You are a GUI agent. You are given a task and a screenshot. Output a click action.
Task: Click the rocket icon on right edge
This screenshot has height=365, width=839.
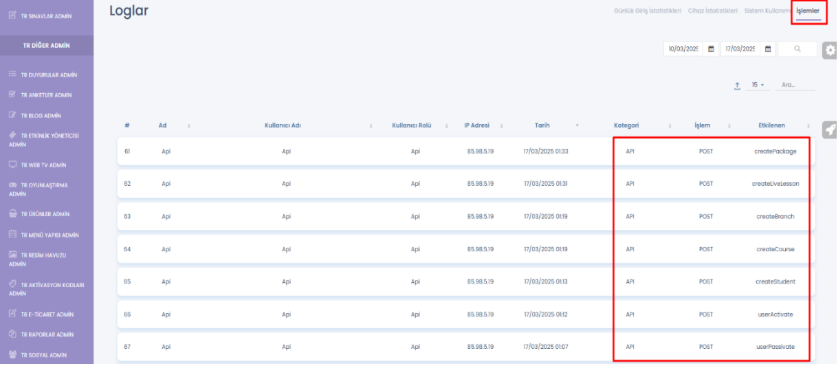[x=830, y=130]
